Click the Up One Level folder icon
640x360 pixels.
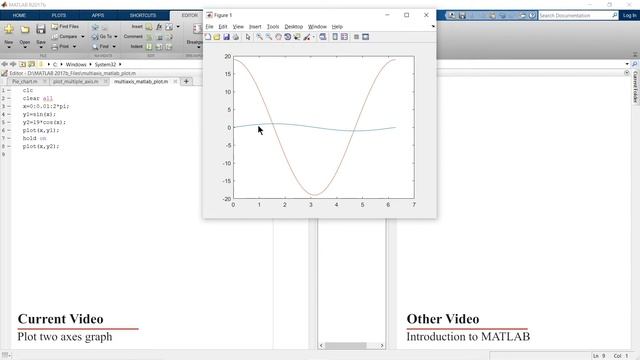22,64
